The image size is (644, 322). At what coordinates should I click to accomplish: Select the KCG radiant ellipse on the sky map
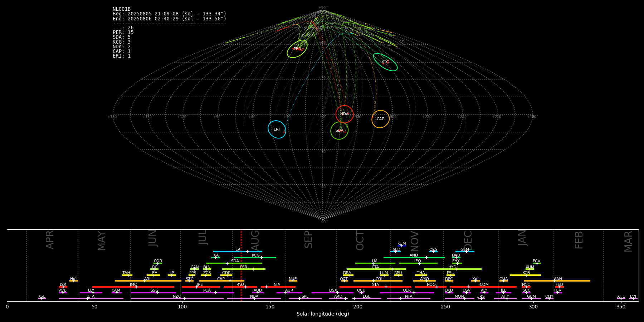pyautogui.click(x=385, y=62)
